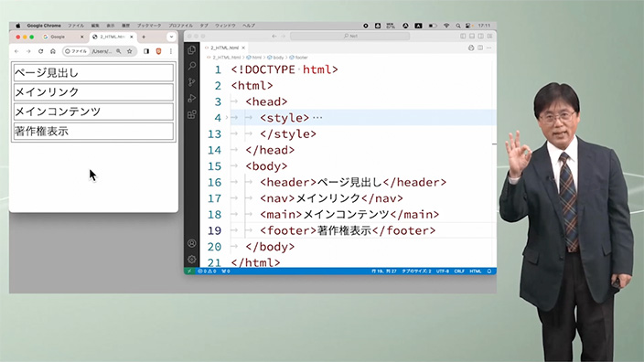Open Customize Layout icon in VS Code title bar
Viewport: 644px width, 362px height.
[x=489, y=37]
